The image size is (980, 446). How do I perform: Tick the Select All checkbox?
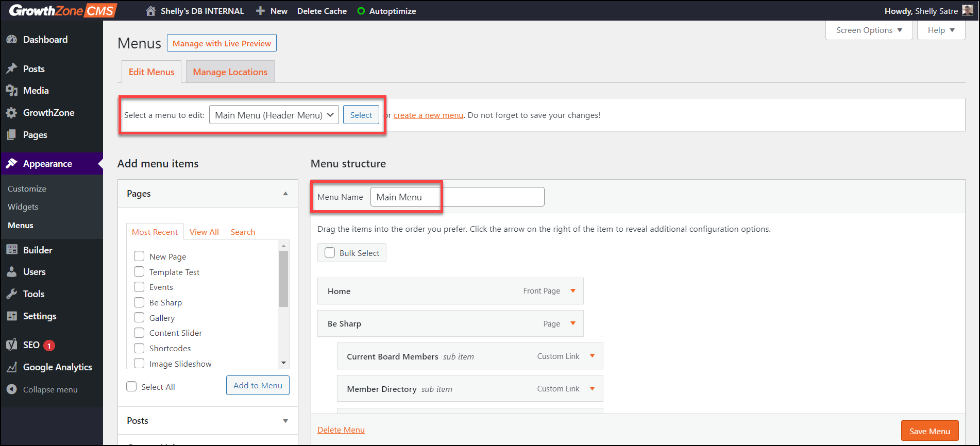[132, 386]
